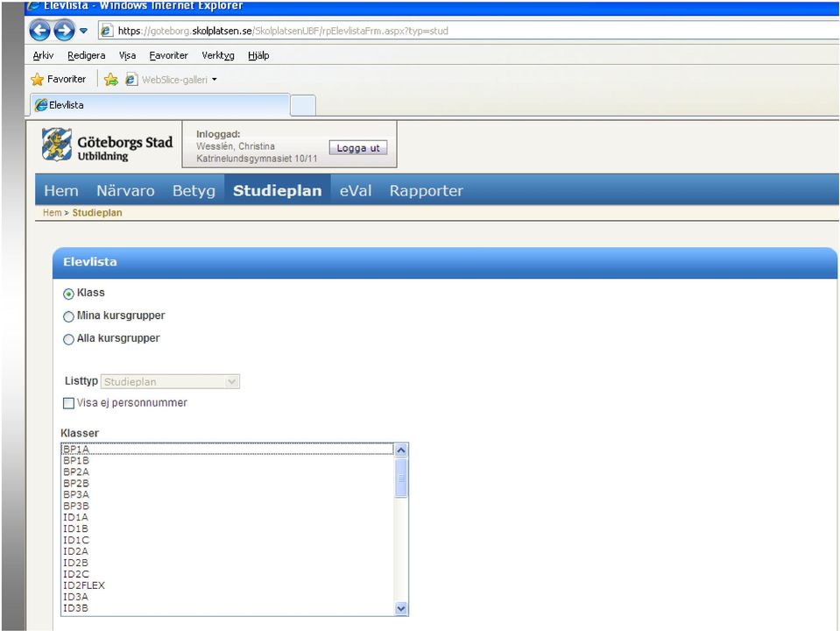The height and width of the screenshot is (631, 840).
Task: Open the recent pages dropdown arrow
Action: click(x=83, y=31)
